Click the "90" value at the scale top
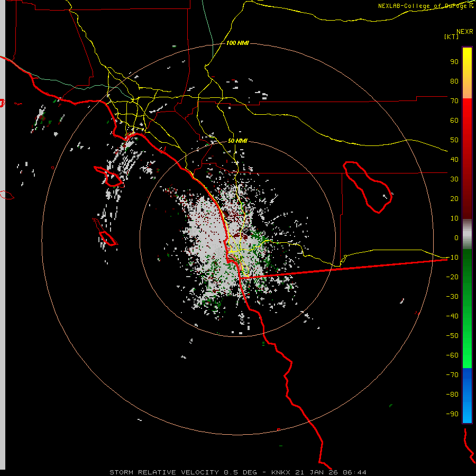Screen dimensions: 476x476 (454, 62)
